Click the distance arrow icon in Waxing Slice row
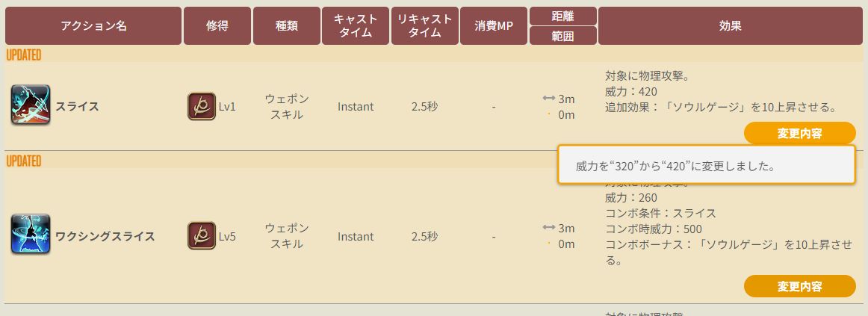This screenshot has width=868, height=316. pyautogui.click(x=548, y=229)
